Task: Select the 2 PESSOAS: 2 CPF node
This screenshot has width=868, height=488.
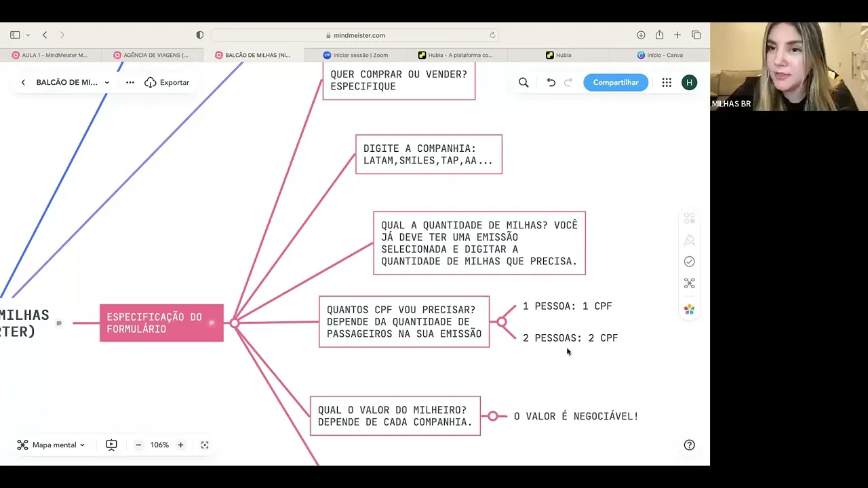Action: pos(570,338)
